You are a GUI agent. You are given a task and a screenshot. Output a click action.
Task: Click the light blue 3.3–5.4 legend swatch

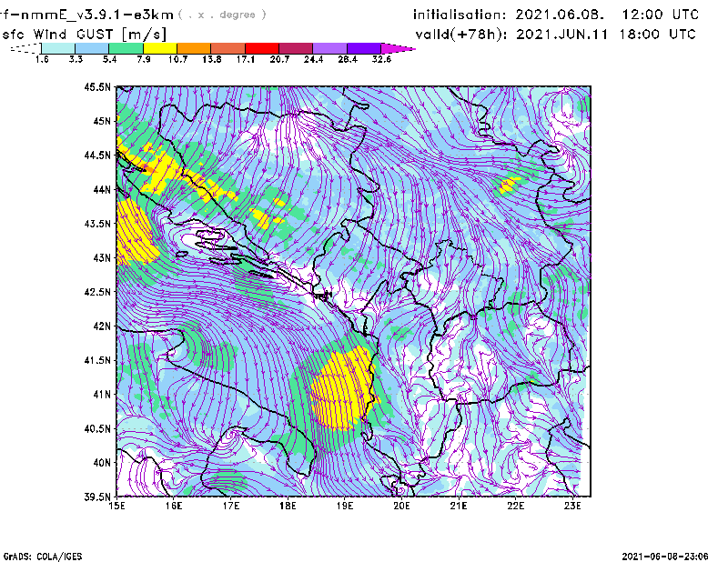click(92, 48)
